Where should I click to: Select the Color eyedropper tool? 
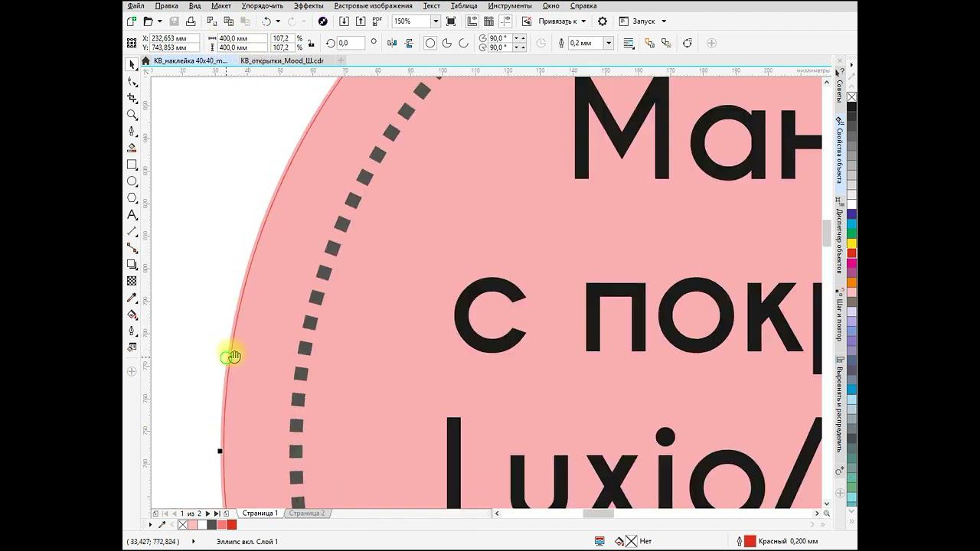coord(132,298)
